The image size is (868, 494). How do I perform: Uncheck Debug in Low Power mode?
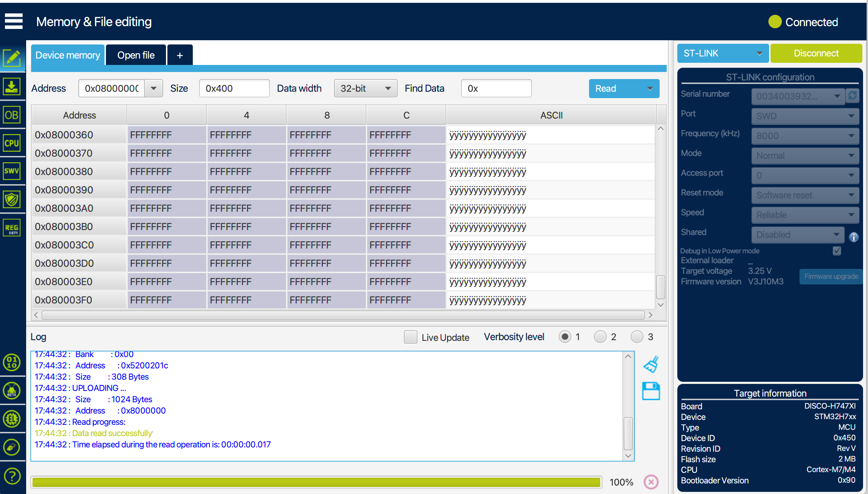point(837,251)
